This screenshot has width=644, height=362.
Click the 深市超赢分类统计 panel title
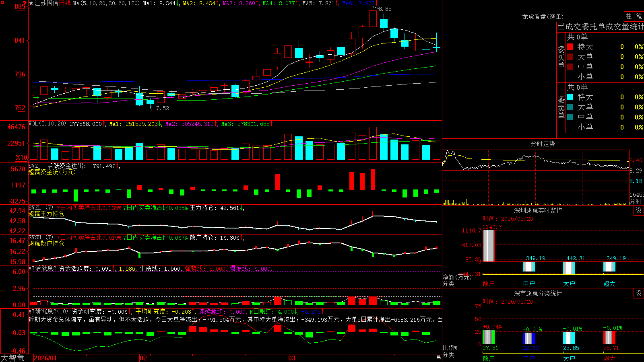[538, 293]
